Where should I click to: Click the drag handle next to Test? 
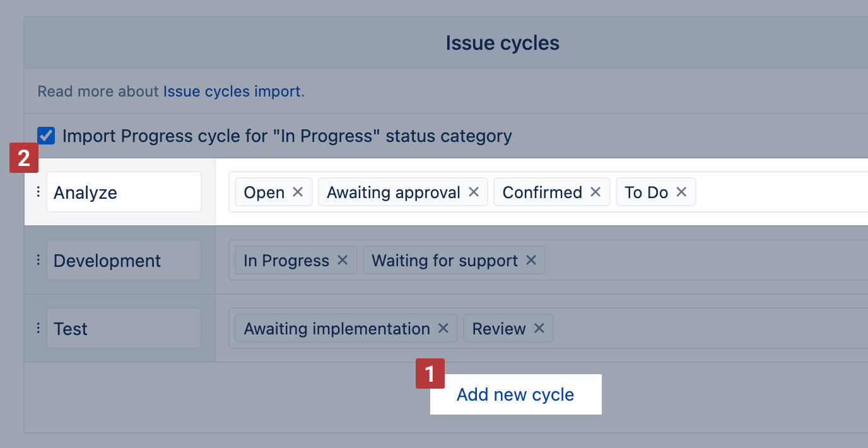coord(38,328)
